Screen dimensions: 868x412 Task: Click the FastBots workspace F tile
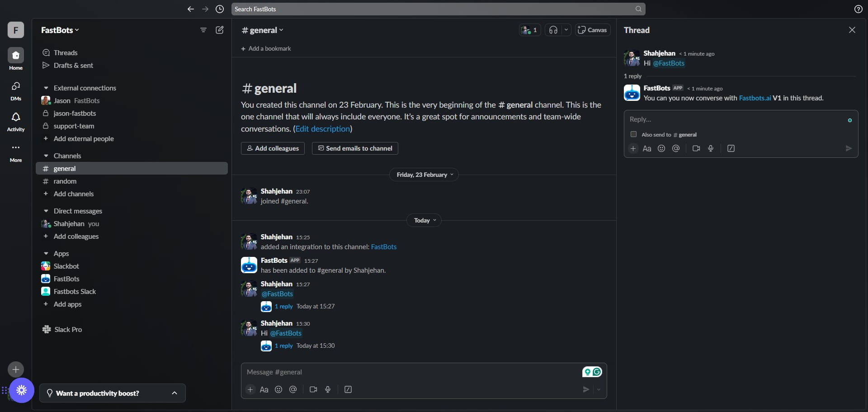[16, 30]
